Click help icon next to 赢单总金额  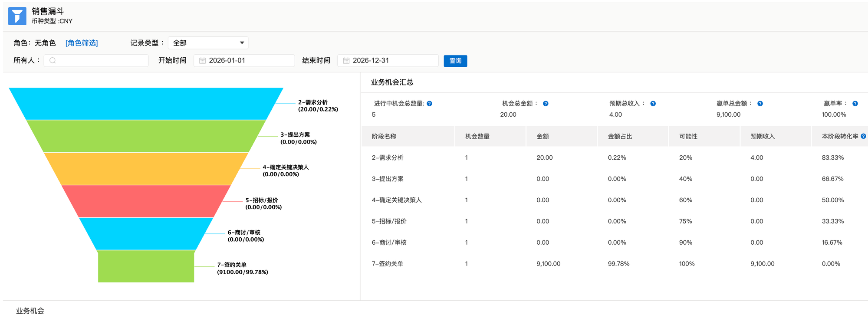click(760, 104)
